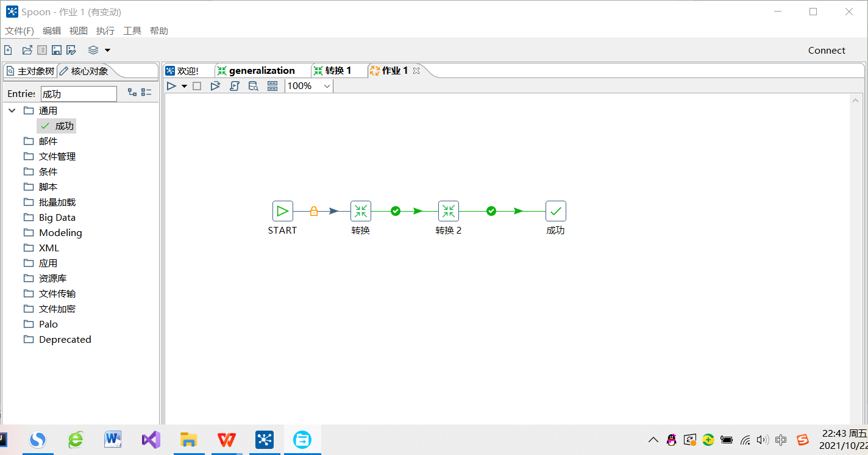Toggle the execution results pane icon

[x=272, y=86]
